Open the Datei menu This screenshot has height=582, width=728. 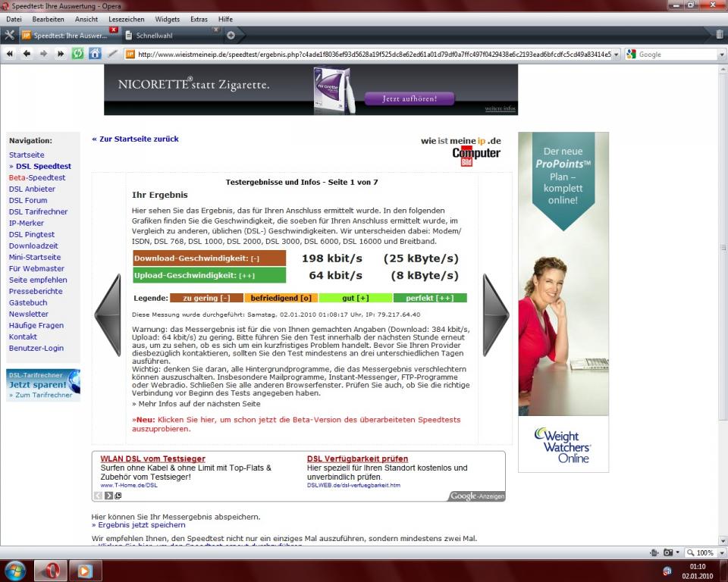pos(14,19)
